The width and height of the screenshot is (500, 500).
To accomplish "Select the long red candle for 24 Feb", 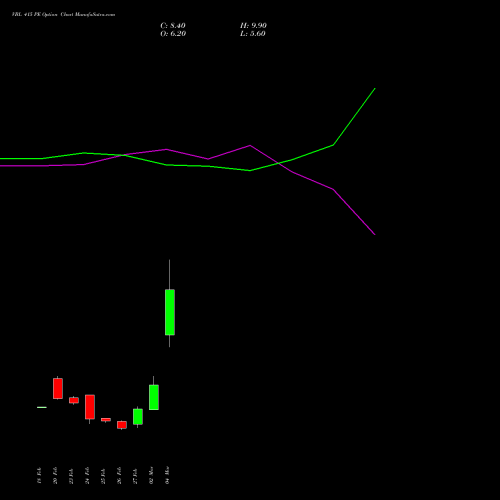I will click(x=90, y=407).
